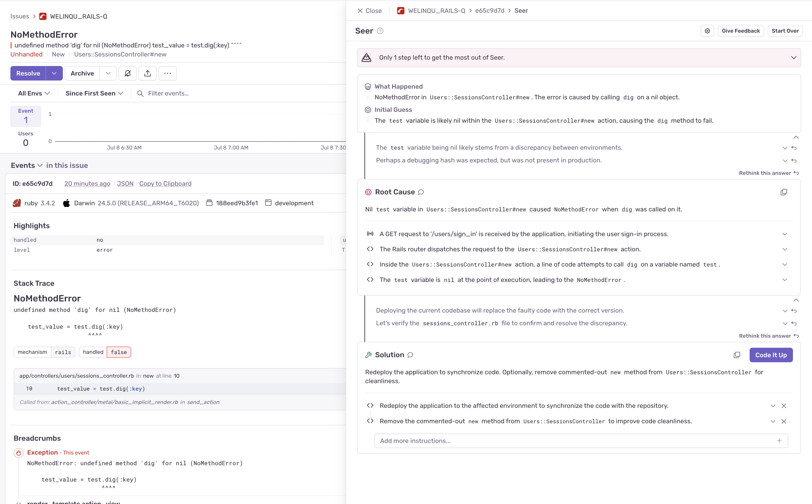Remove the 'commented-out new method' solution step
This screenshot has width=812, height=504.
pos(784,421)
